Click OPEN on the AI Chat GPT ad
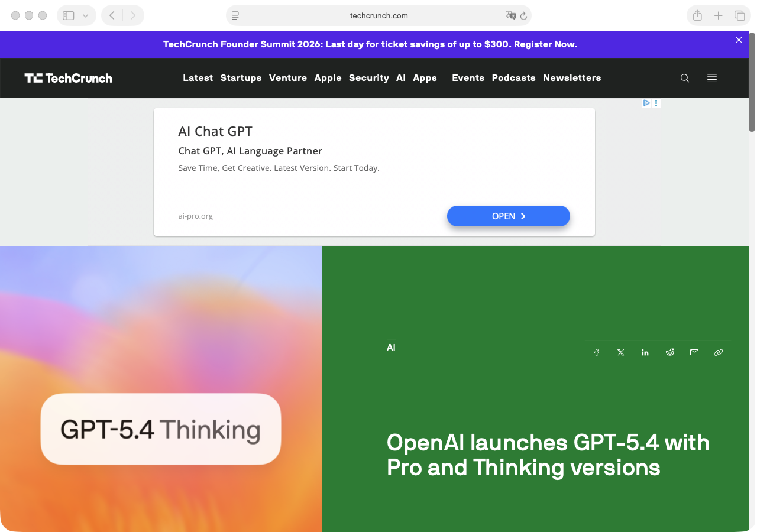Image resolution: width=757 pixels, height=532 pixels. (508, 216)
